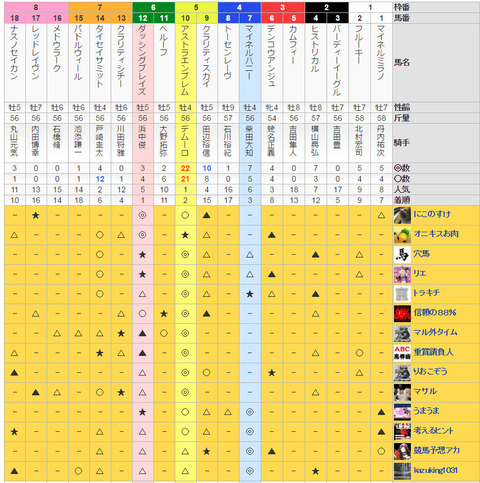The height and width of the screenshot is (483, 480).
Task: Click the 人気 row label
Action: (401, 189)
